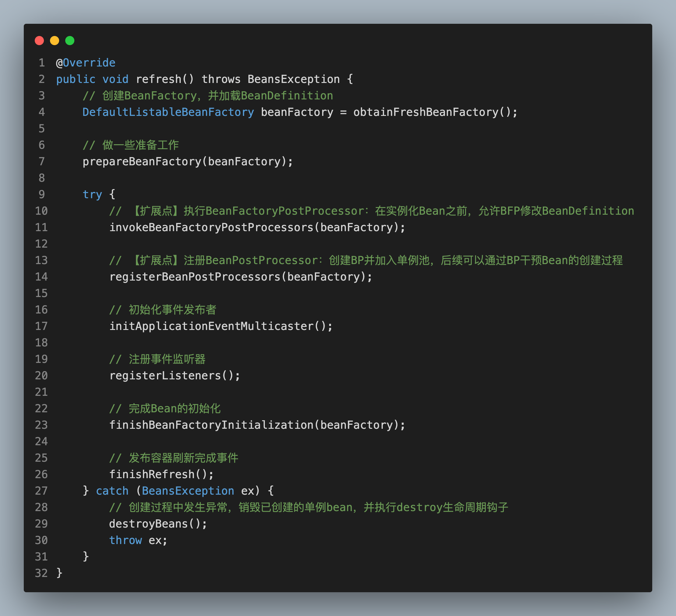Click finishRefresh() call
This screenshot has height=616, width=676.
tap(151, 475)
